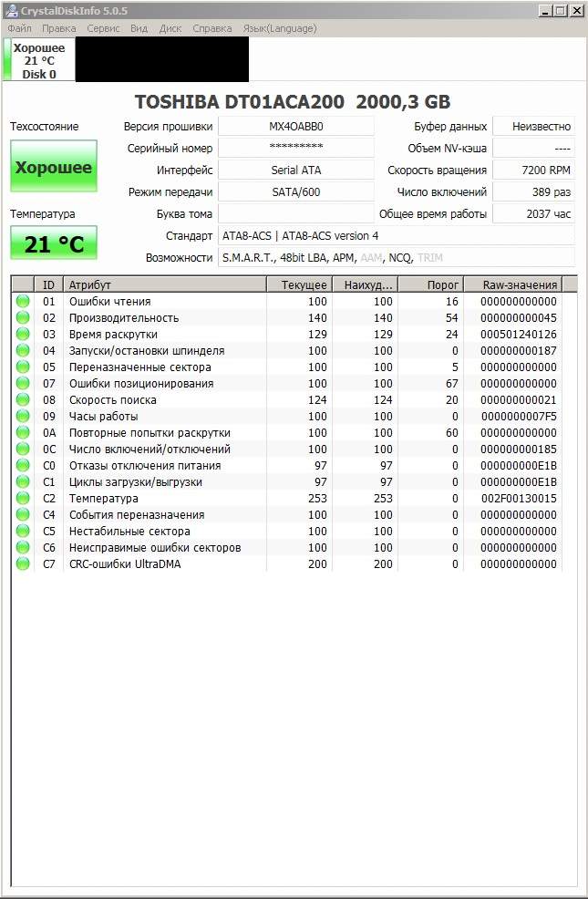Click the CrystalDiskInfo title bar app icon
This screenshot has height=899, width=588.
(12, 10)
